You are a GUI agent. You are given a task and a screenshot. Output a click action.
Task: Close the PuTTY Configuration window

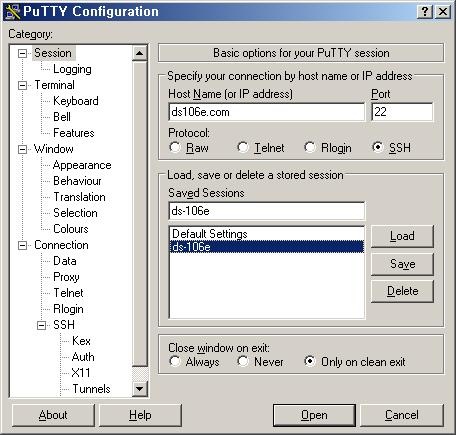click(443, 12)
